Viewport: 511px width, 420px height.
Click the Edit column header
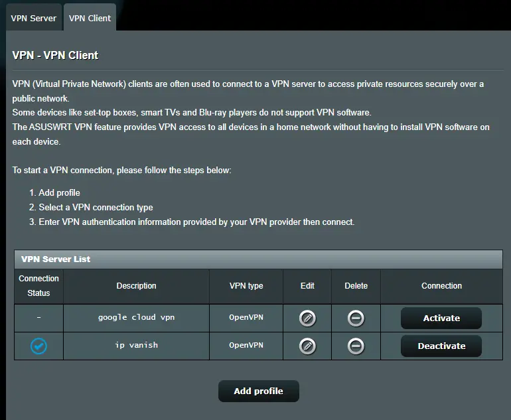307,286
